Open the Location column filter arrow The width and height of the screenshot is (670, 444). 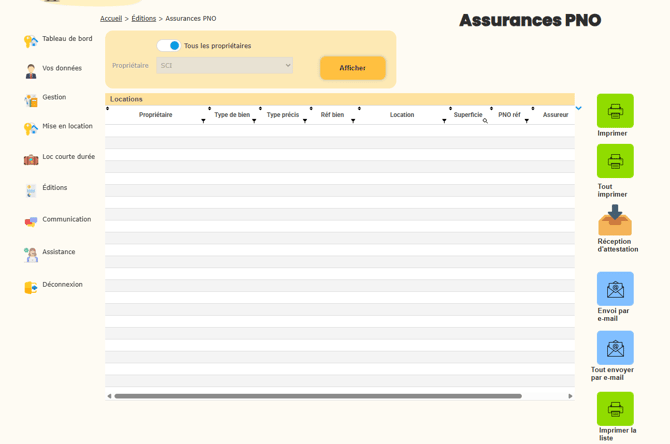tap(444, 121)
